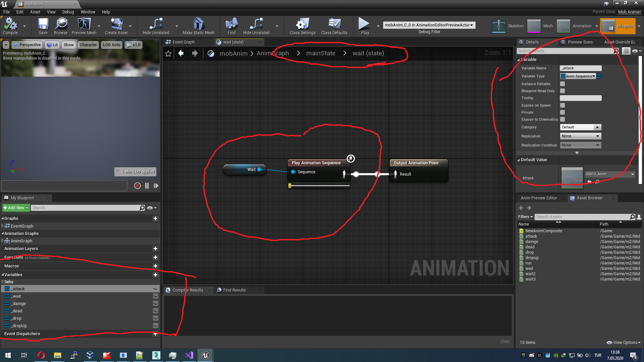
Task: Toggle Blueprint Read Only checkbox
Action: [x=562, y=91]
